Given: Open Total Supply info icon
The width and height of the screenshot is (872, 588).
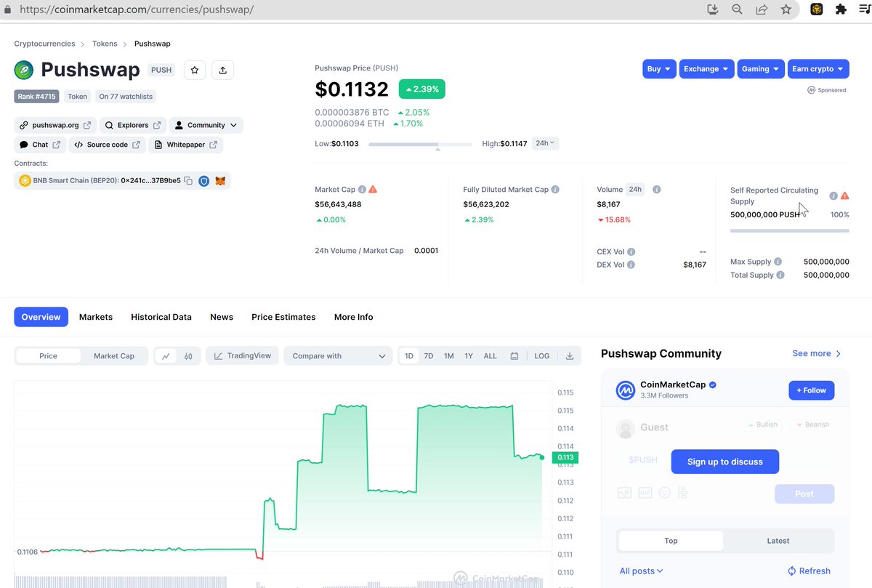Looking at the screenshot, I should (x=780, y=275).
